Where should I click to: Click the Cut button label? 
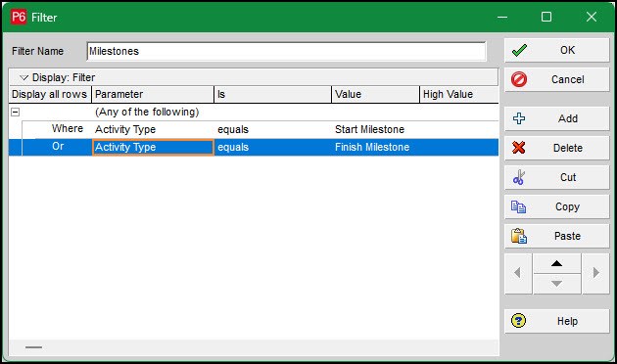pos(568,177)
